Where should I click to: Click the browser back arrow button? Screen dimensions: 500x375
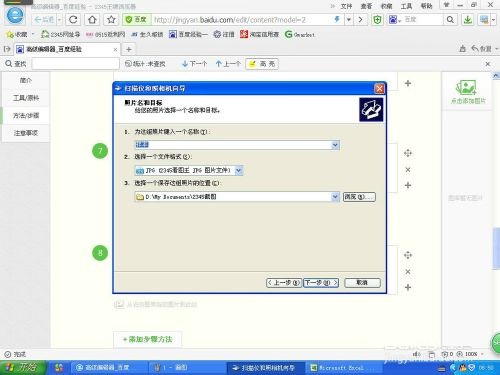coord(44,20)
